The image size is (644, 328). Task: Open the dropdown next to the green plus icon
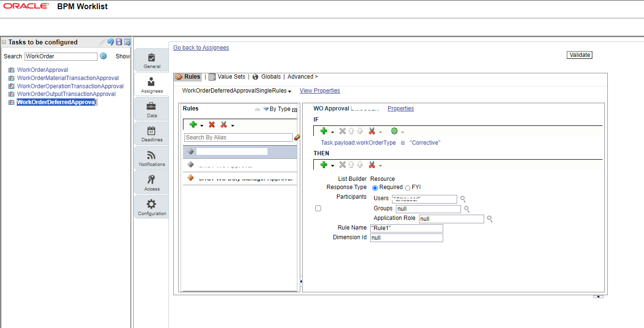click(201, 125)
